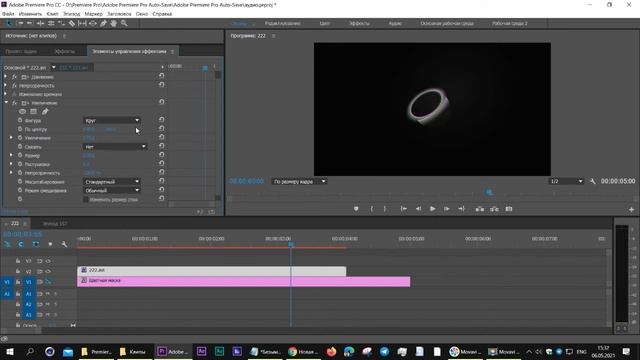
Task: Open program monitor settings wrench
Action: tap(593, 181)
